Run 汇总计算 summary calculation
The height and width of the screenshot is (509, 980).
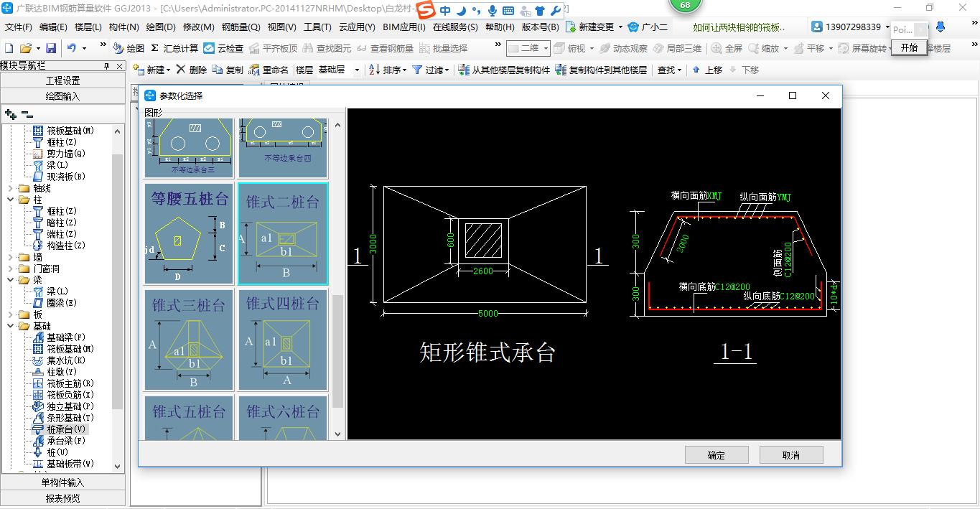[x=174, y=48]
